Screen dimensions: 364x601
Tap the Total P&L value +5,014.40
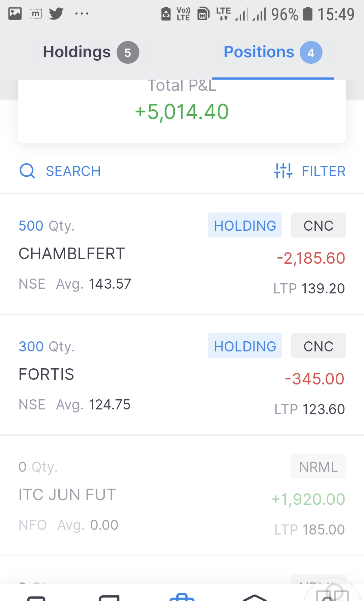click(182, 112)
